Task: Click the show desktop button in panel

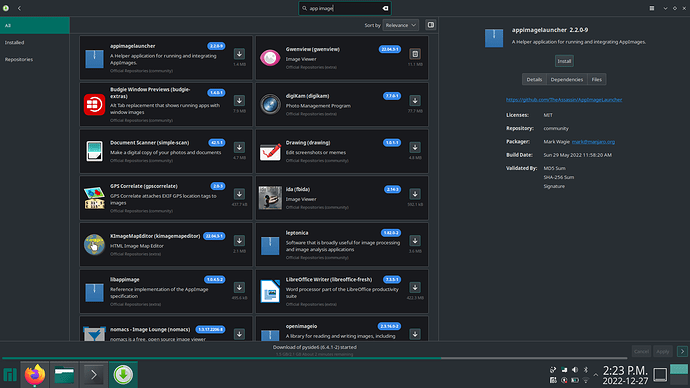Action: coord(660,375)
